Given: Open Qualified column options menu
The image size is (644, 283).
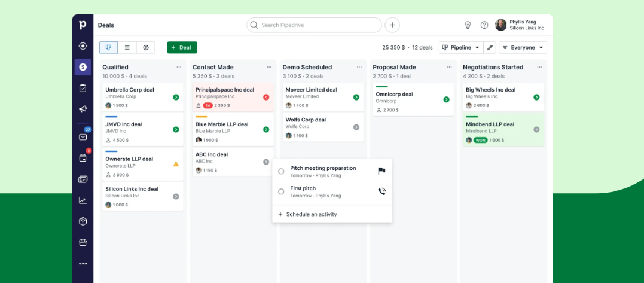Looking at the screenshot, I should (x=179, y=67).
